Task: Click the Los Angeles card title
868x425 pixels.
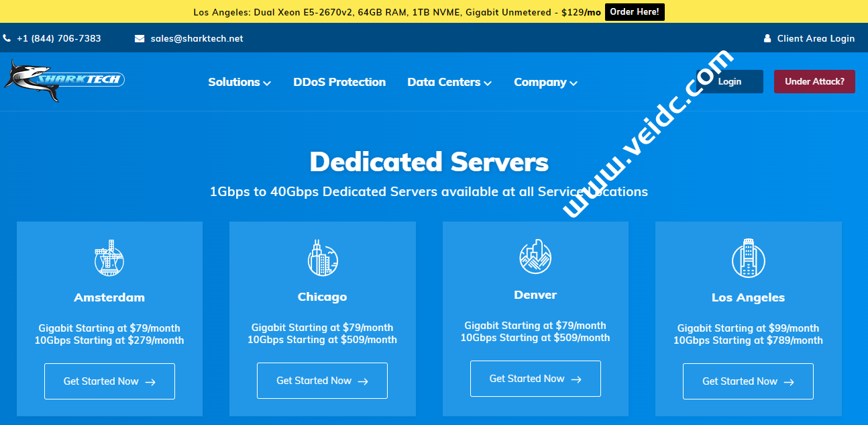Action: [x=748, y=297]
